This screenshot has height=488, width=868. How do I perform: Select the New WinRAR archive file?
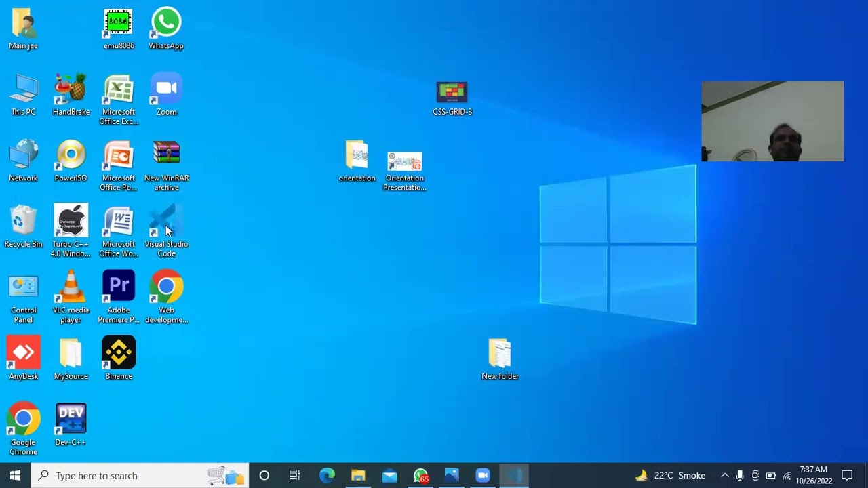[x=166, y=166]
